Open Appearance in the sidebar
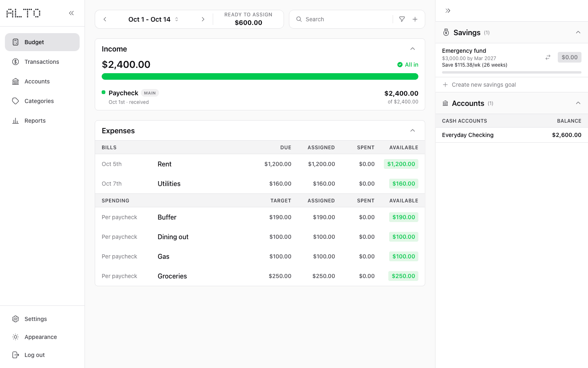The height and width of the screenshot is (368, 588). click(42, 337)
